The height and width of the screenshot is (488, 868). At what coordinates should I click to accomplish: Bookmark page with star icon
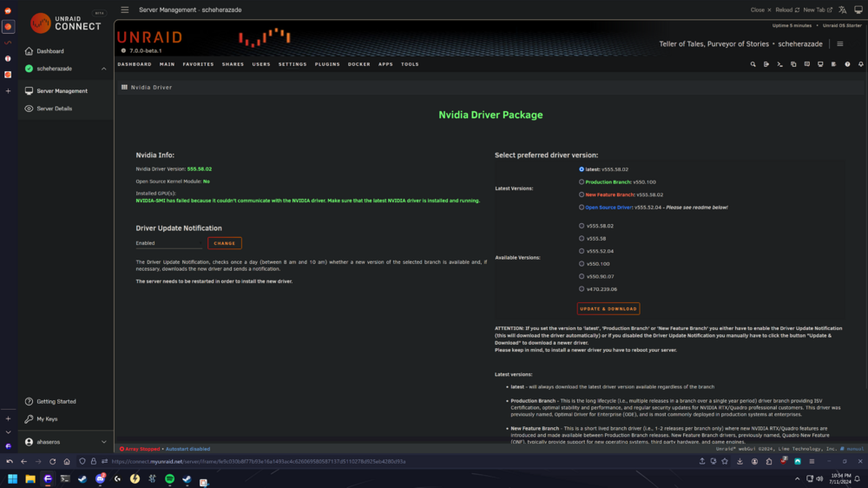click(725, 461)
